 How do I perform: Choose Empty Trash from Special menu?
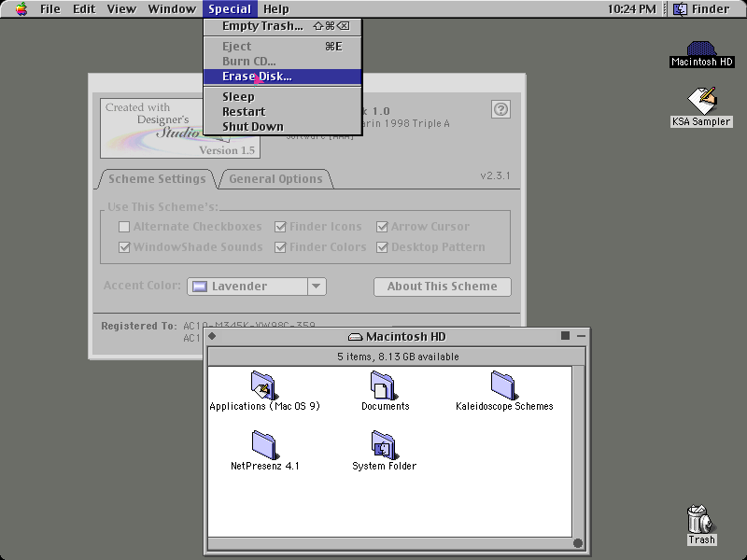[x=283, y=26]
